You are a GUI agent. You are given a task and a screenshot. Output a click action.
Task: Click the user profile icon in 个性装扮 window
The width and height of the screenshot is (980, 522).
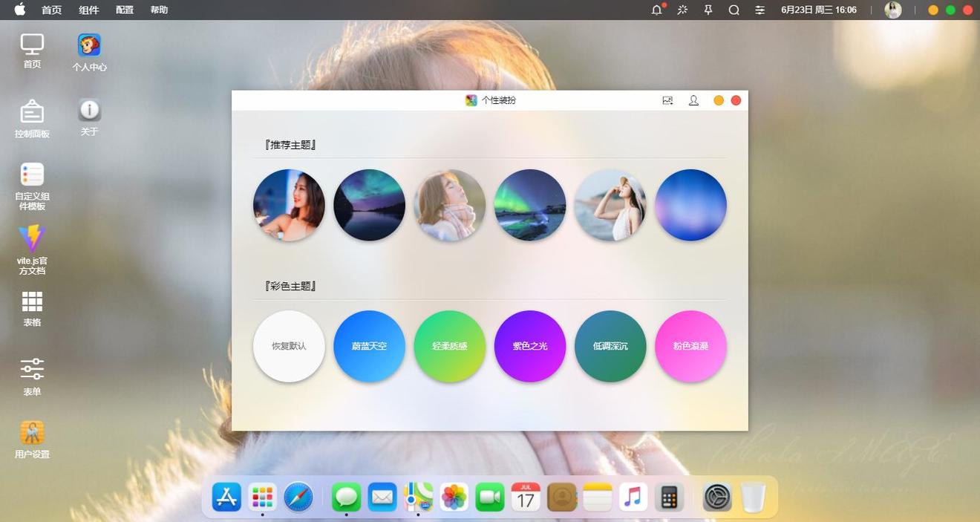point(693,100)
